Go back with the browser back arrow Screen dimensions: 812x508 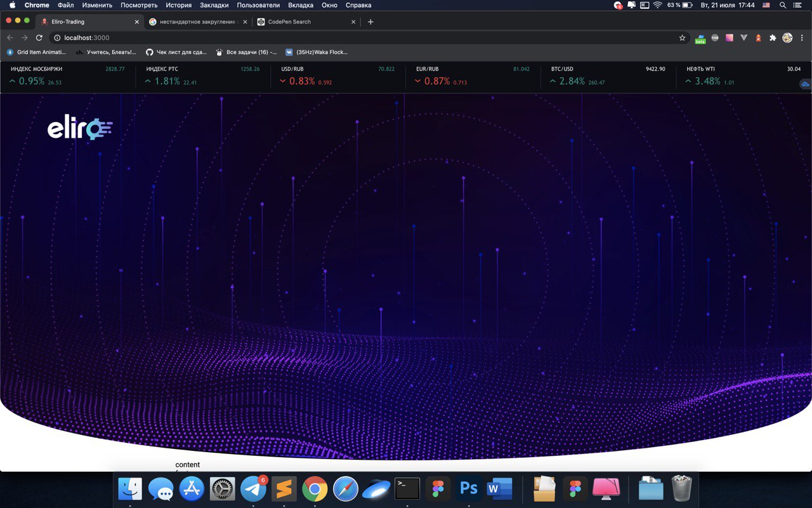pos(10,38)
